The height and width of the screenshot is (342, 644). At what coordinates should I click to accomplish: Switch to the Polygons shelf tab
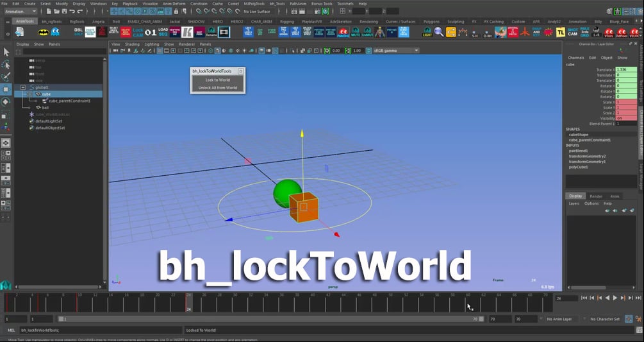coord(431,21)
